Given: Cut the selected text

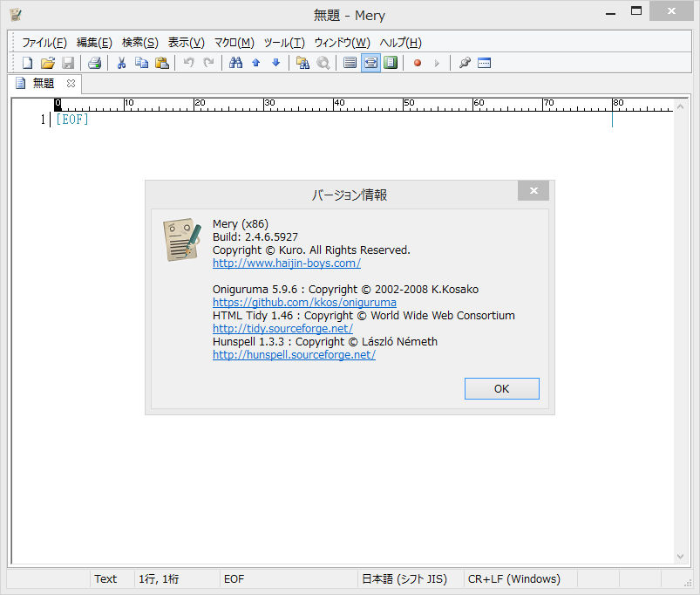Looking at the screenshot, I should point(121,62).
